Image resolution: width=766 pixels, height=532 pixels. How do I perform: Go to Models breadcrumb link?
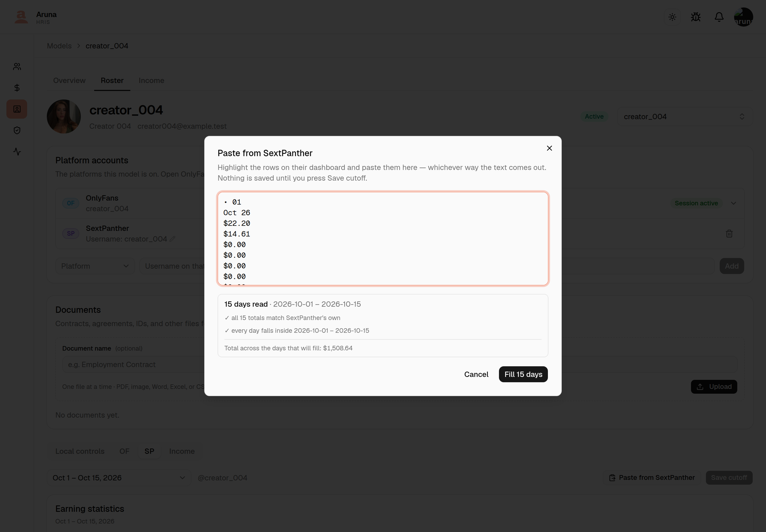(59, 46)
